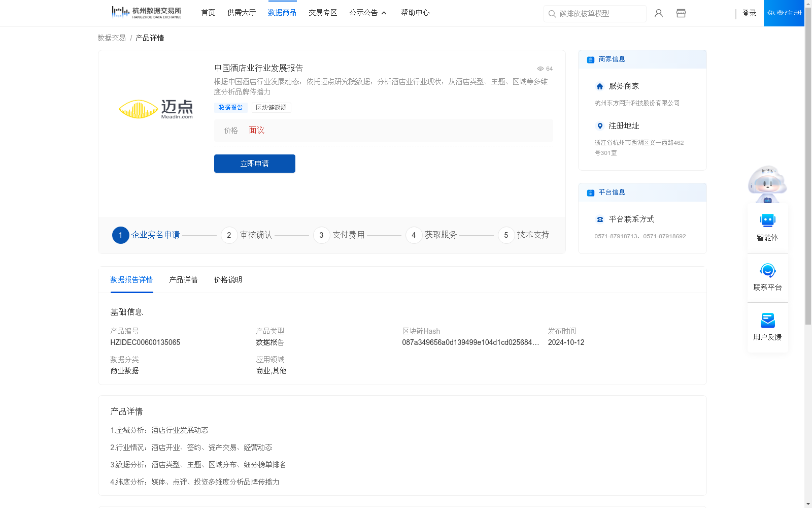Switch to the 产品详情 tab
812x508 pixels.
click(x=183, y=280)
